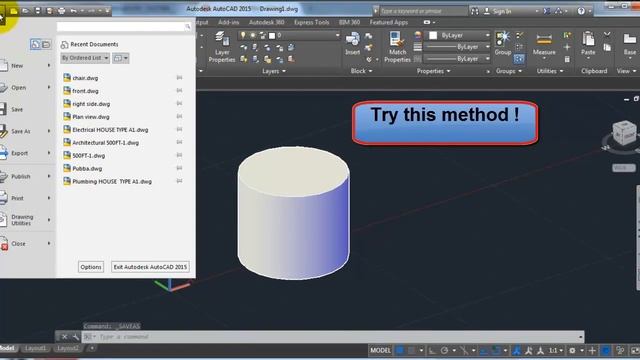Click the search magnifier in application menu
Viewport: 640px width, 360px height.
(187, 27)
